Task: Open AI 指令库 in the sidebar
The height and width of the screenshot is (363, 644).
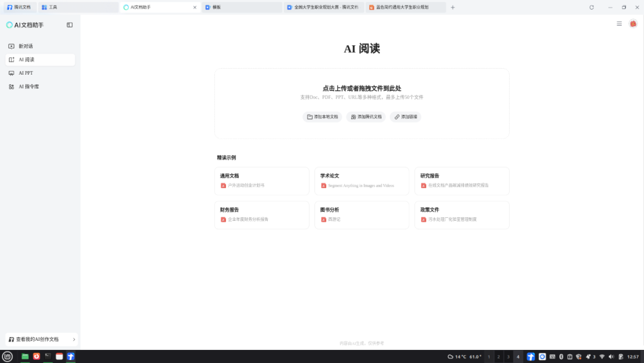Action: click(x=41, y=87)
